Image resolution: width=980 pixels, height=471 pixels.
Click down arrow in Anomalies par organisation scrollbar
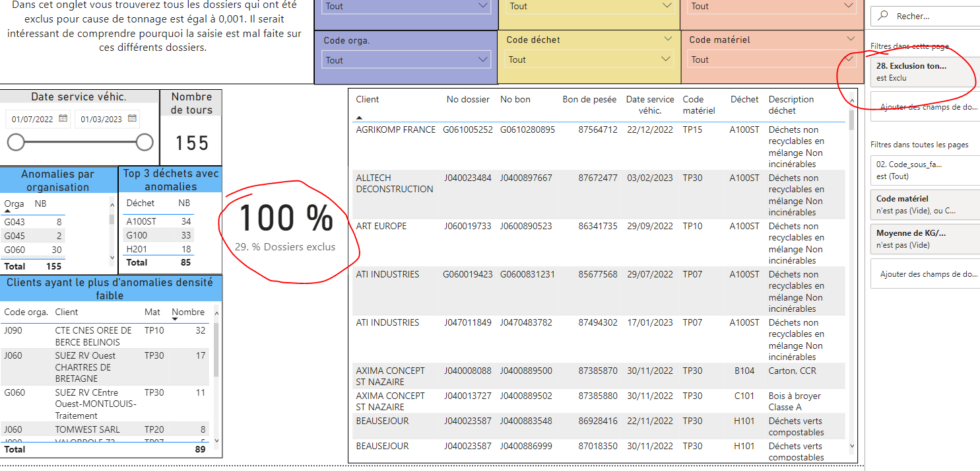112,257
